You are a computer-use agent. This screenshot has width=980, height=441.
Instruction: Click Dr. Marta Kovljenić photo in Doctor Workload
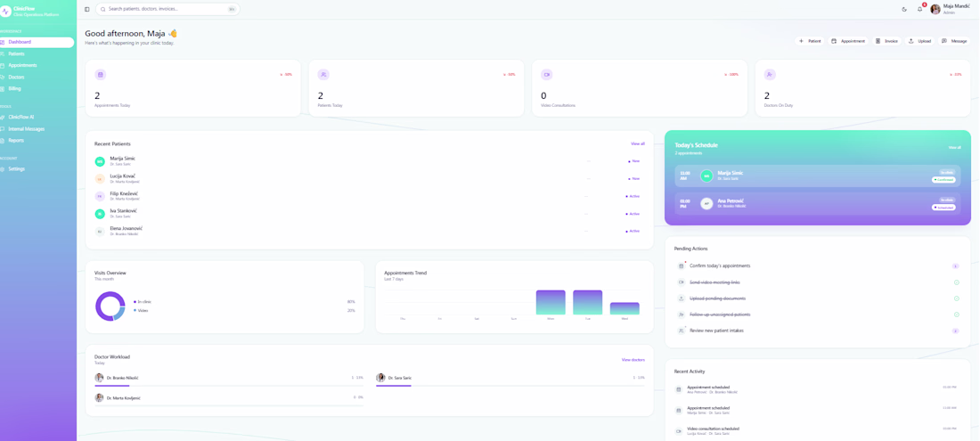(x=99, y=398)
